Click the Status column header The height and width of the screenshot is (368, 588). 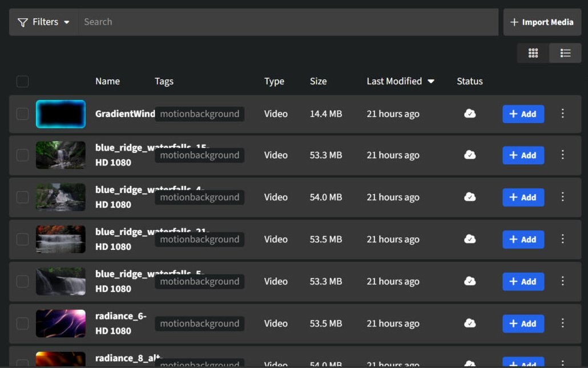coord(469,82)
